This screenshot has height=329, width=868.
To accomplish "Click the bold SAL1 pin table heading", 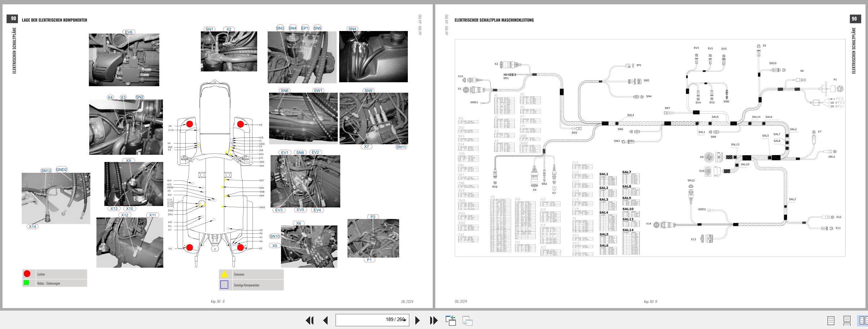I will click(x=604, y=174).
